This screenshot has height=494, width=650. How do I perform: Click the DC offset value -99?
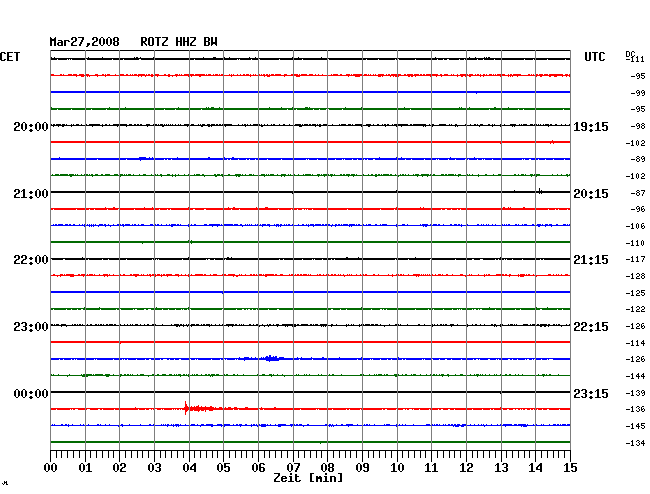point(638,93)
